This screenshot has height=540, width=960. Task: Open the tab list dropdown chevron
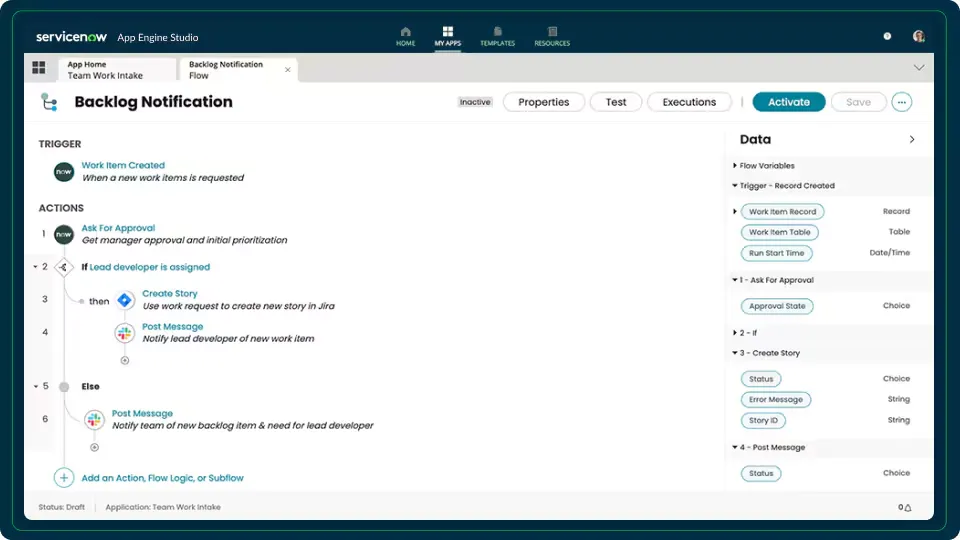[x=918, y=68]
